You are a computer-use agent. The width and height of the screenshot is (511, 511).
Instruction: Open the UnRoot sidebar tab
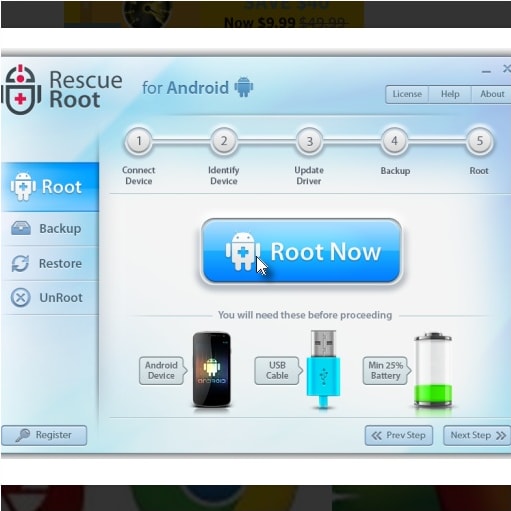point(50,298)
